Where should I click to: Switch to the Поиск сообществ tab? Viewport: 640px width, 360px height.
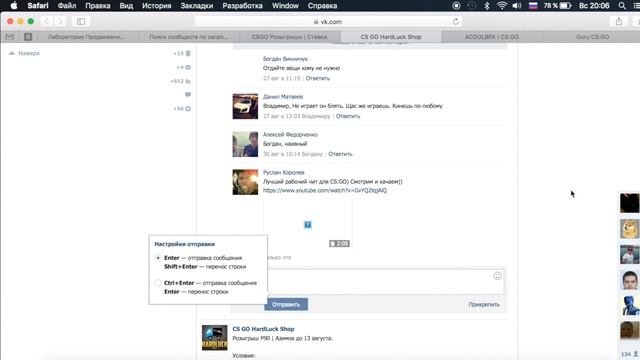click(x=189, y=37)
